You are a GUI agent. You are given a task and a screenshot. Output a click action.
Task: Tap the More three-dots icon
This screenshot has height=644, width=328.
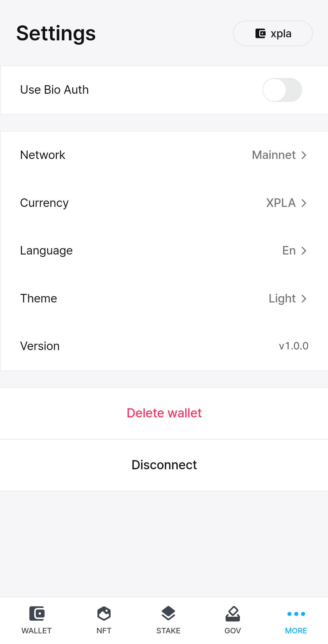point(296,614)
